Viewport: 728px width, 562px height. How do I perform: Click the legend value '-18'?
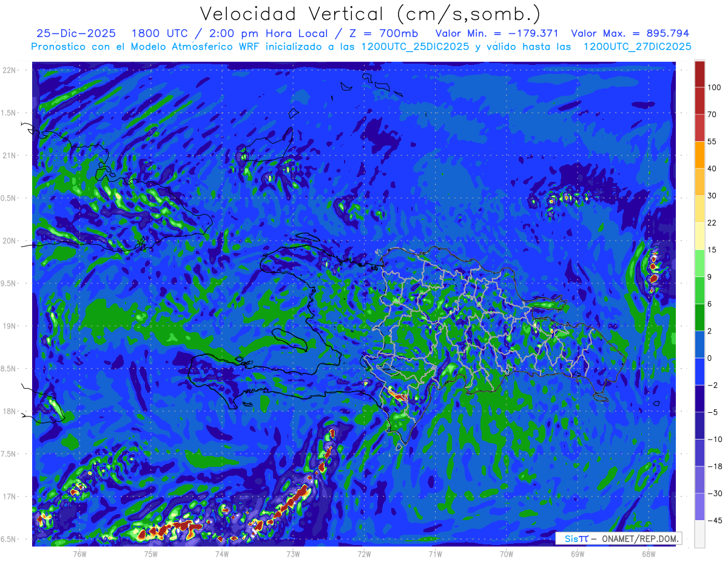pyautogui.click(x=714, y=466)
